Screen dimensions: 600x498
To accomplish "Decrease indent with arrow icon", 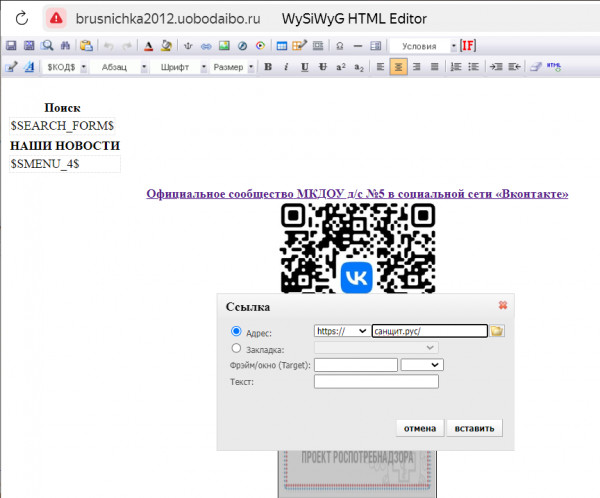I will pyautogui.click(x=514, y=67).
